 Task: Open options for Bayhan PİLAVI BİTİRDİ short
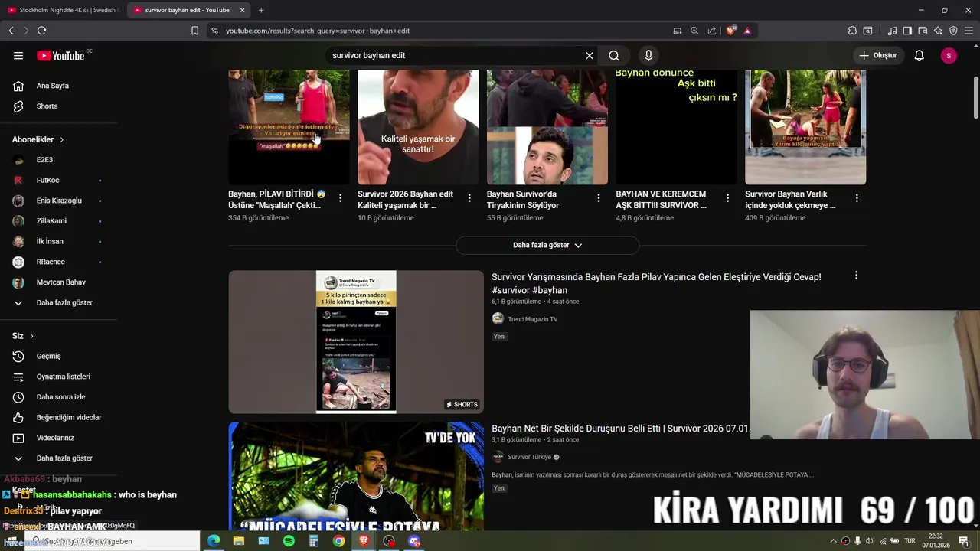pyautogui.click(x=340, y=198)
